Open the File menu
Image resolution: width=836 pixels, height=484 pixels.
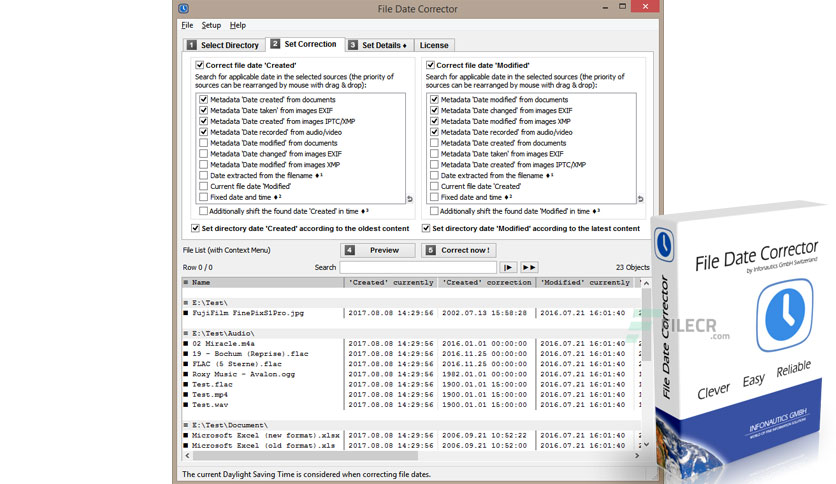[187, 25]
